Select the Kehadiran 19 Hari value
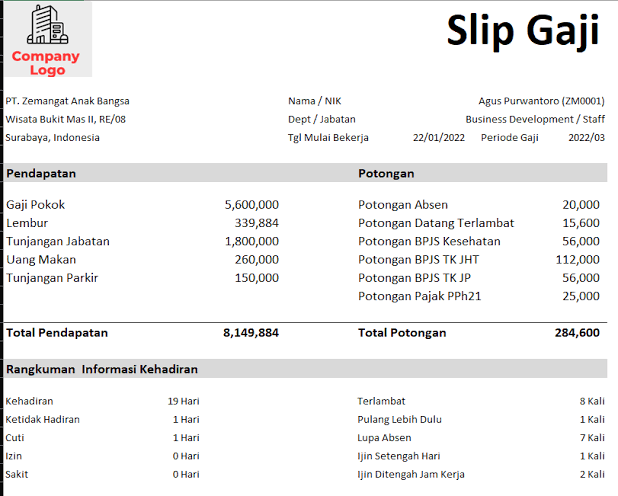Screen dimensions: 618x496 click(x=184, y=402)
